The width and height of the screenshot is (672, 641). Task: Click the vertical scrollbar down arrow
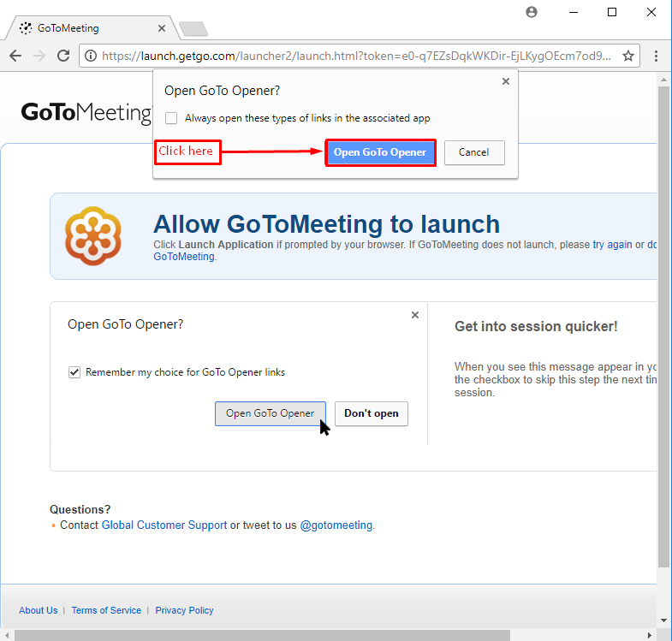click(663, 620)
